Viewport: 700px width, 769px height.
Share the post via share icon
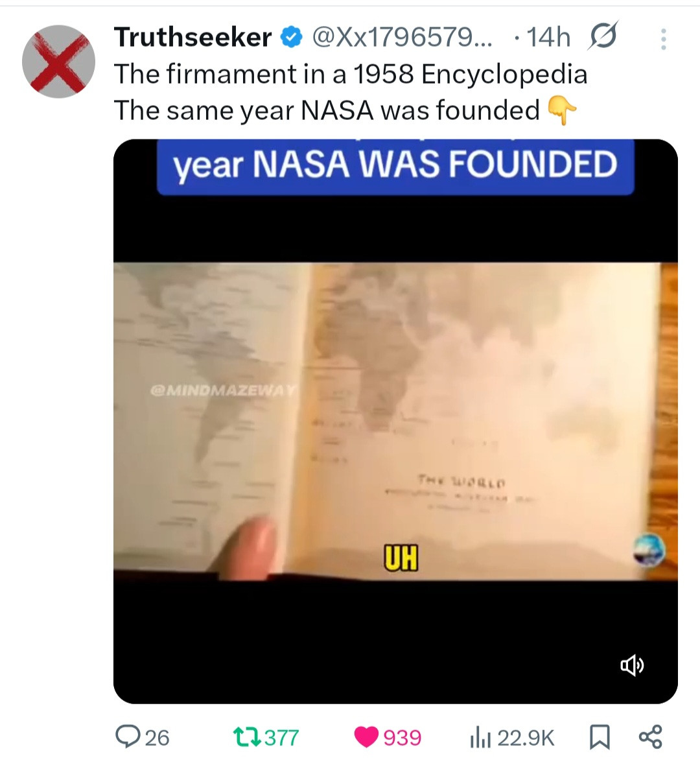pos(651,737)
